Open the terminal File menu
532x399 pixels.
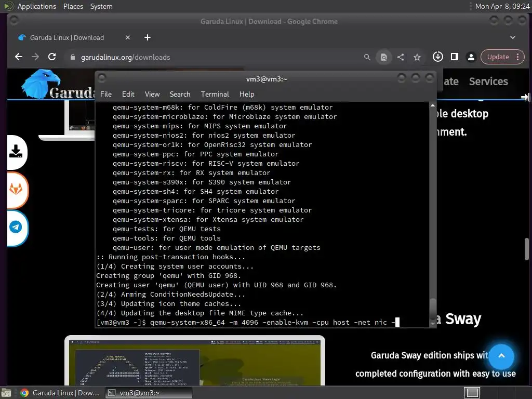[x=106, y=94]
